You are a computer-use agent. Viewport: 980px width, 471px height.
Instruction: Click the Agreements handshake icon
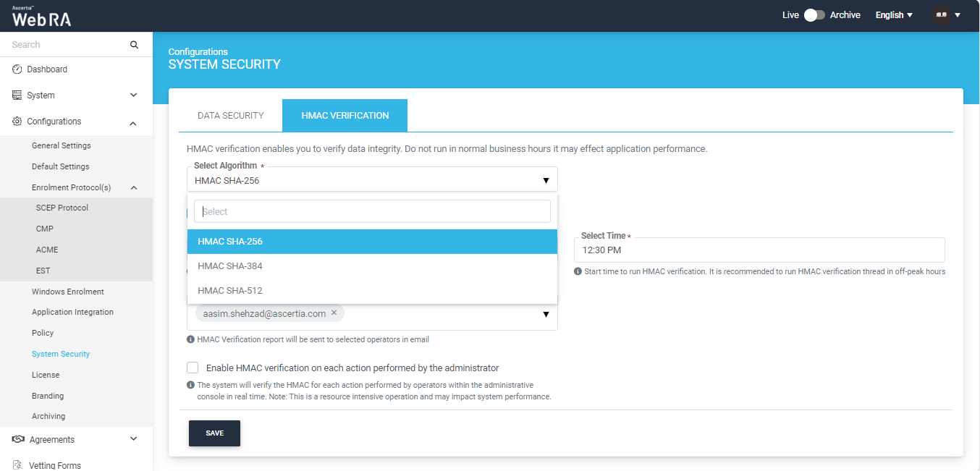click(18, 440)
